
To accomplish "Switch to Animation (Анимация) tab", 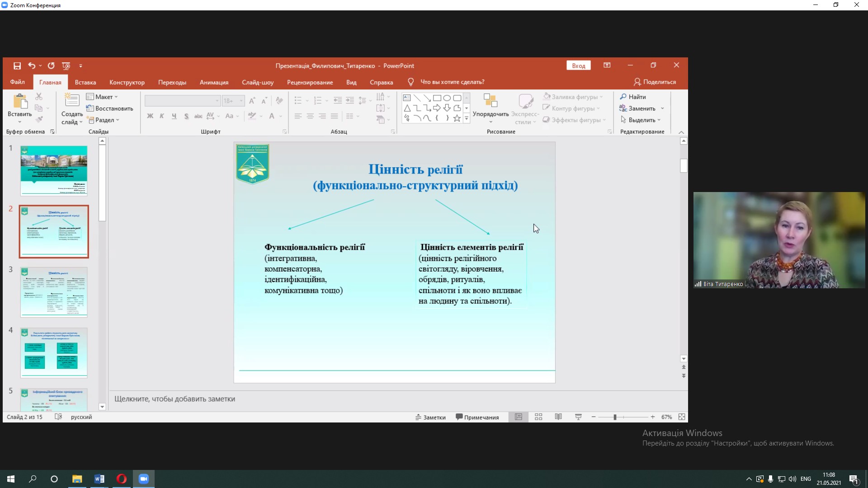I will 214,82.
